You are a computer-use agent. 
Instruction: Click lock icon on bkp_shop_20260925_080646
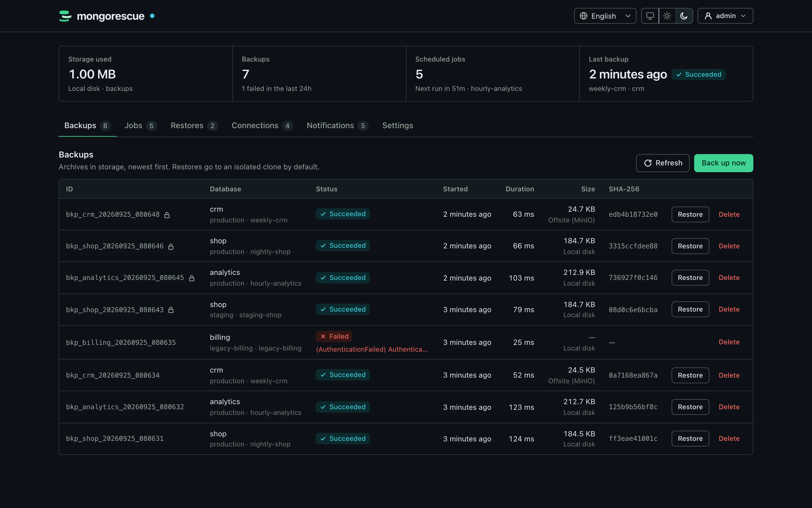(x=171, y=247)
